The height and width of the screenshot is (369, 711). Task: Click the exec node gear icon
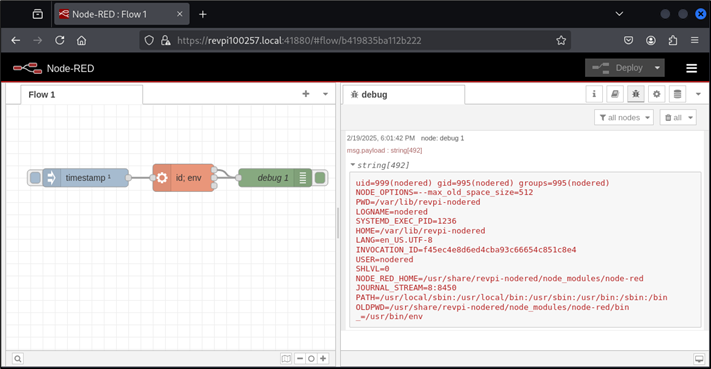(x=162, y=178)
